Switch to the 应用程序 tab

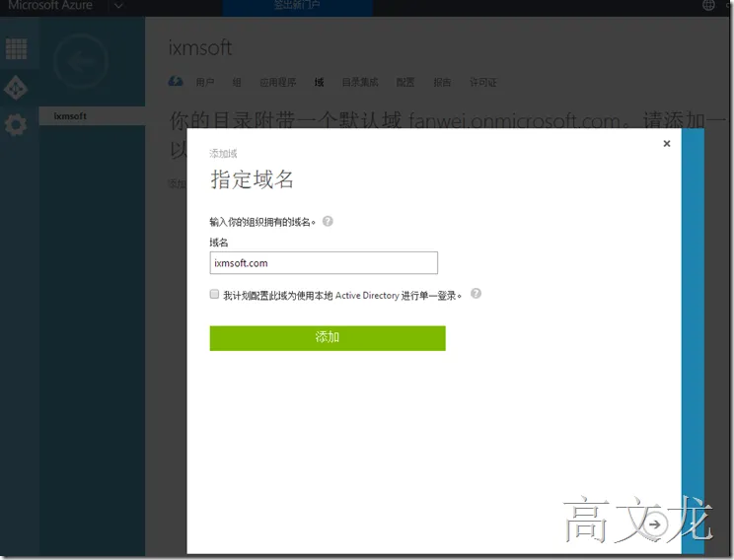tap(278, 83)
